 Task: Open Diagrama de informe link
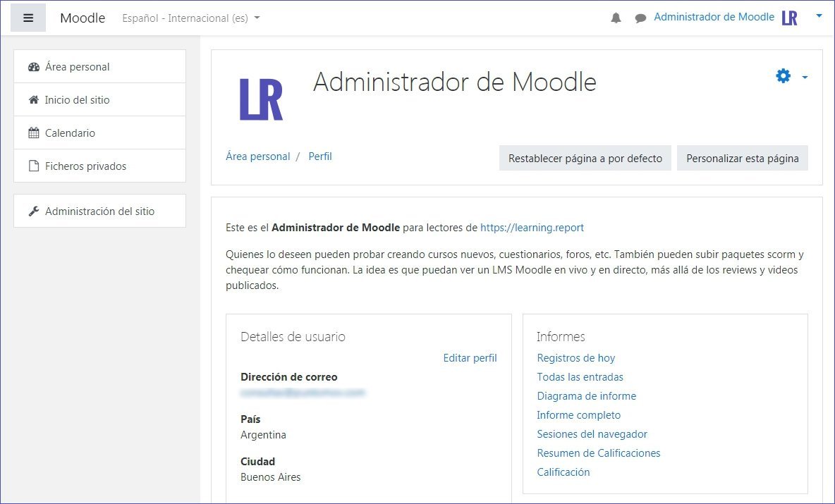586,396
